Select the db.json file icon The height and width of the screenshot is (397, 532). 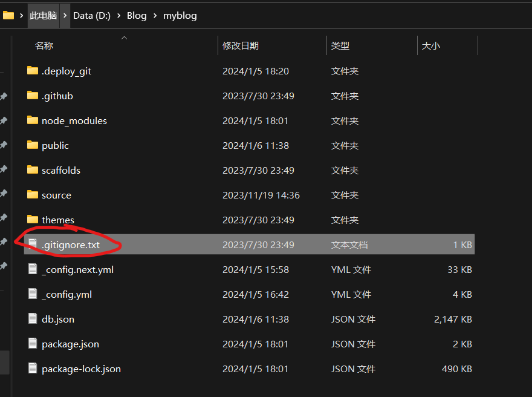tap(33, 319)
